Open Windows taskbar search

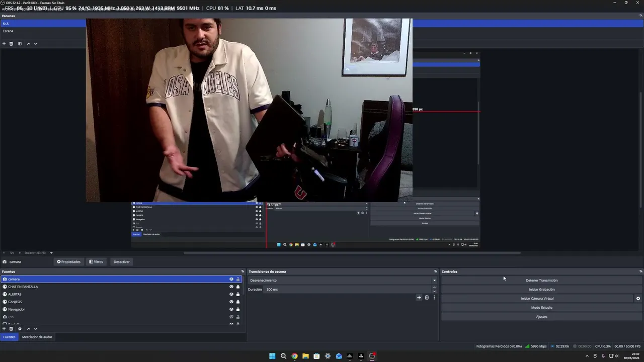click(283, 356)
